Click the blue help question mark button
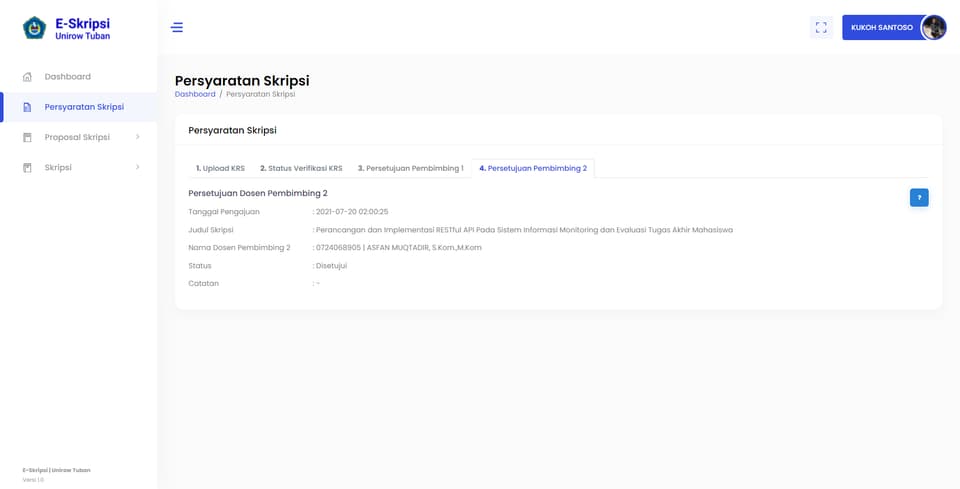Viewport: 960px width, 489px height. pyautogui.click(x=919, y=198)
